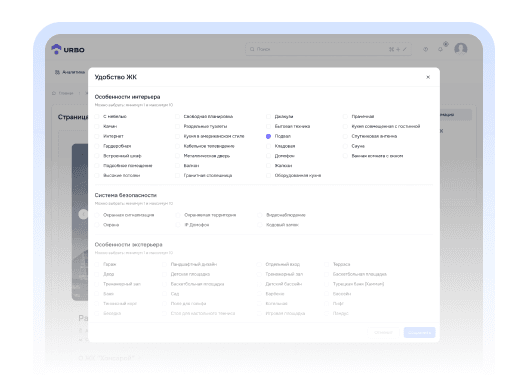Enable the Жалюзи checkbox

pyautogui.click(x=269, y=166)
